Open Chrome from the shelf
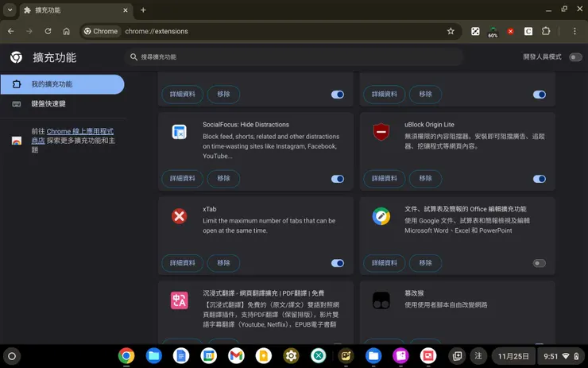The height and width of the screenshot is (368, 588). (x=126, y=355)
